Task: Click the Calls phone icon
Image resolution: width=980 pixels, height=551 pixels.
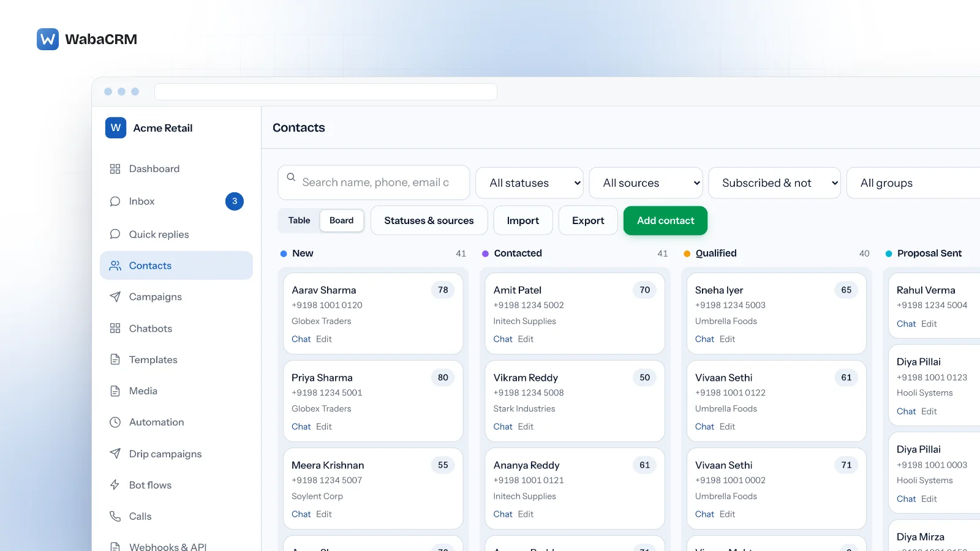Action: 115,516
